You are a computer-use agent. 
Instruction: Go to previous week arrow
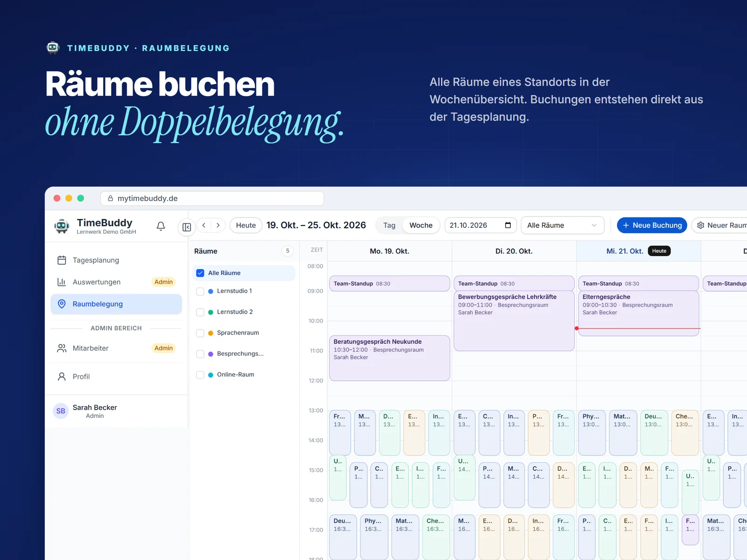coord(204,225)
